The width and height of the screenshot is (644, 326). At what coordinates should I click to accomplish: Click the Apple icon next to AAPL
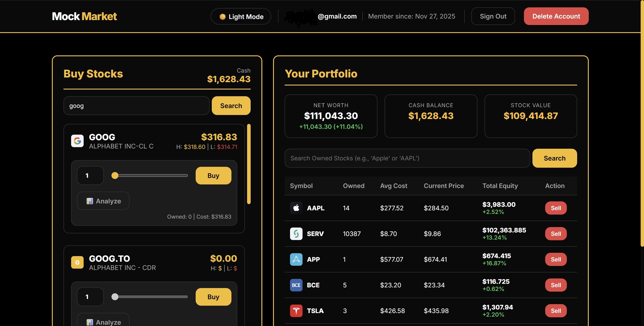[296, 208]
